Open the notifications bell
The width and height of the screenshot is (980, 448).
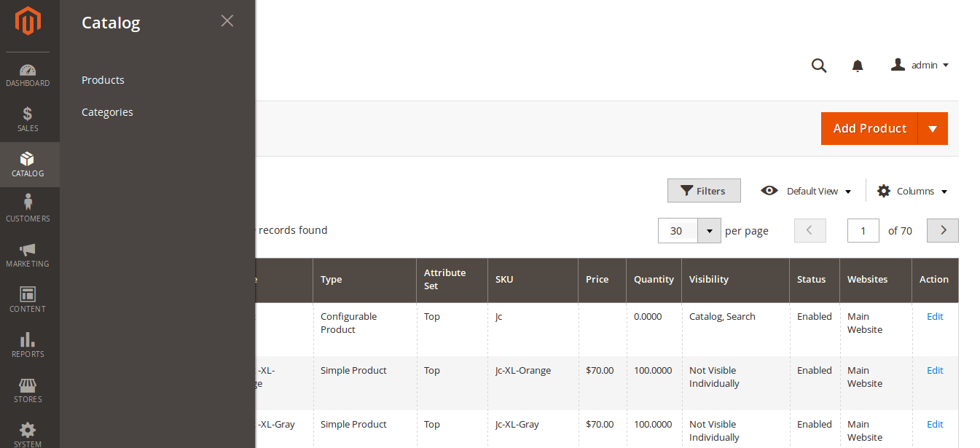pos(858,66)
